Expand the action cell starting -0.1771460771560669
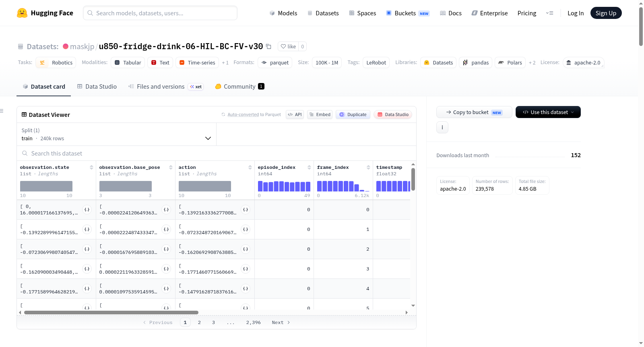Viewport: 644px width, 347px height. 246,269
